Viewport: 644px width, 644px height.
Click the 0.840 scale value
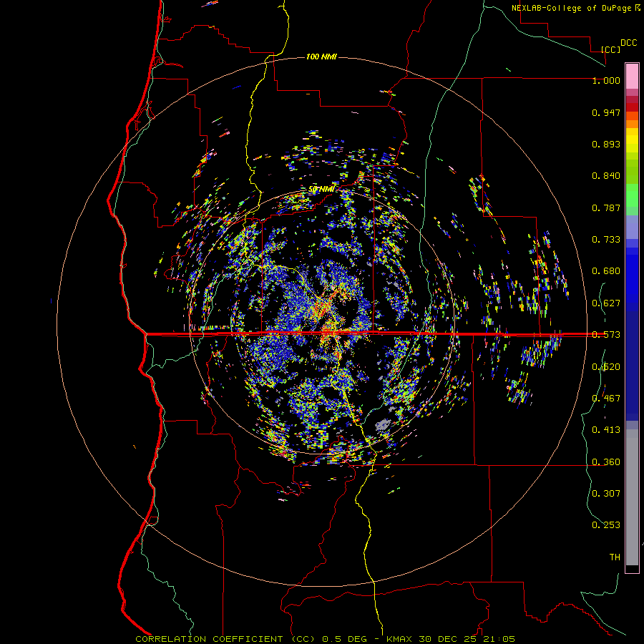pyautogui.click(x=606, y=176)
